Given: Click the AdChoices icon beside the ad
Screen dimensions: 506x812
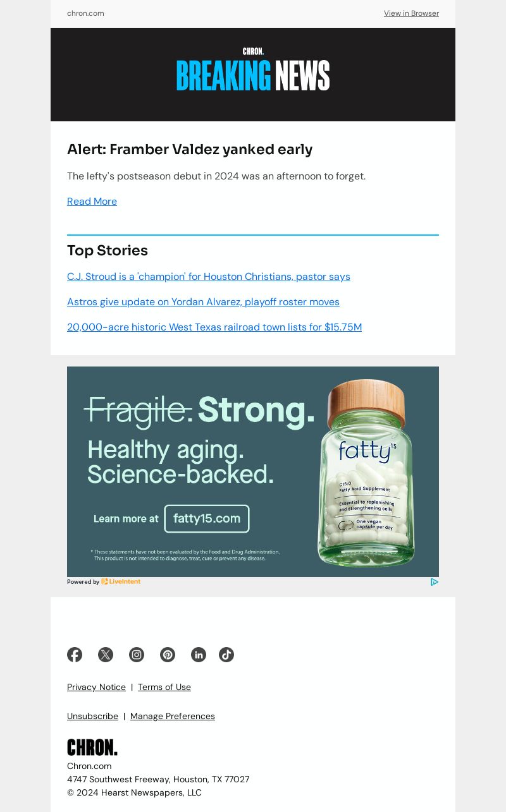Looking at the screenshot, I should (435, 582).
